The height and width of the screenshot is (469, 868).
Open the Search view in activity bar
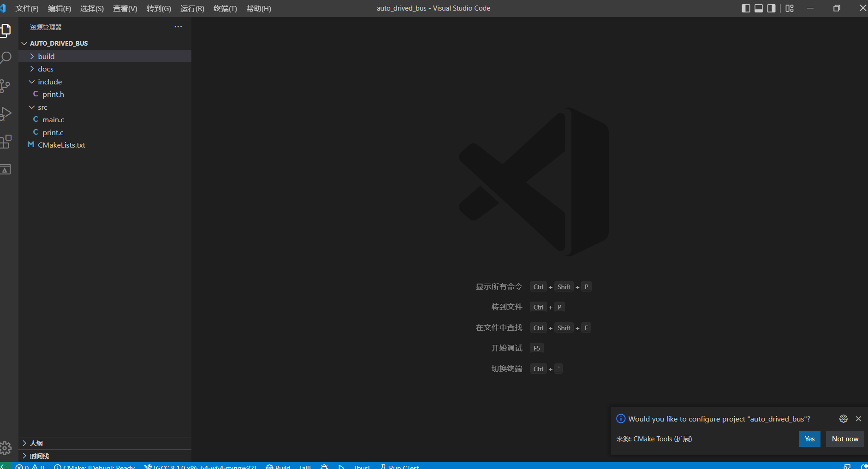[x=6, y=58]
